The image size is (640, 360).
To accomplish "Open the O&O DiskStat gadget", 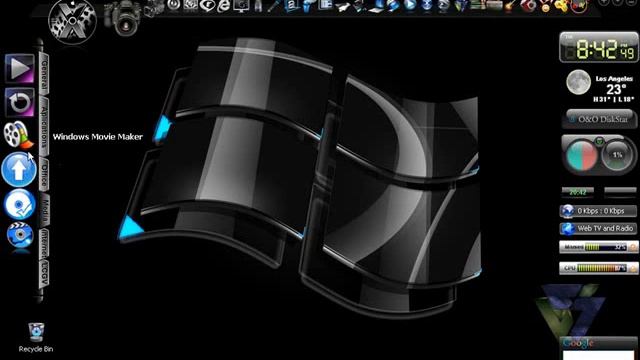I will pyautogui.click(x=599, y=119).
